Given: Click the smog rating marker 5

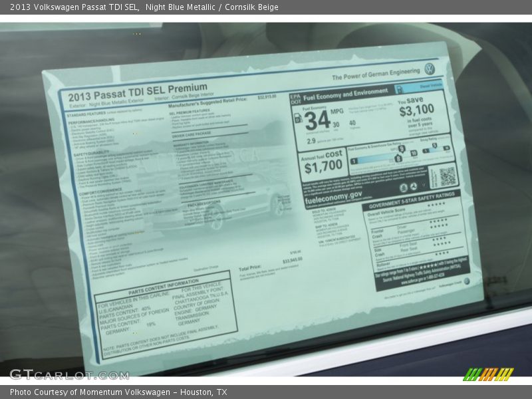Looking at the screenshot, I should 434,146.
